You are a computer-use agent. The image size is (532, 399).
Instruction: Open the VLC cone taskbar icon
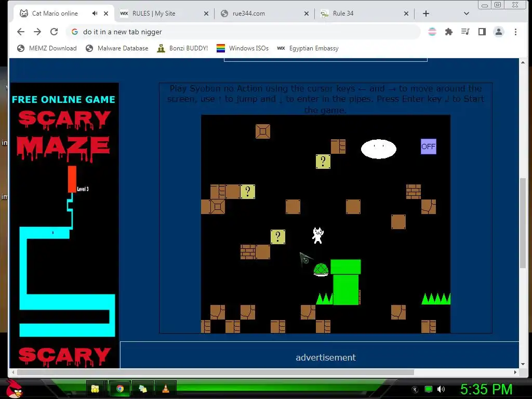166,389
